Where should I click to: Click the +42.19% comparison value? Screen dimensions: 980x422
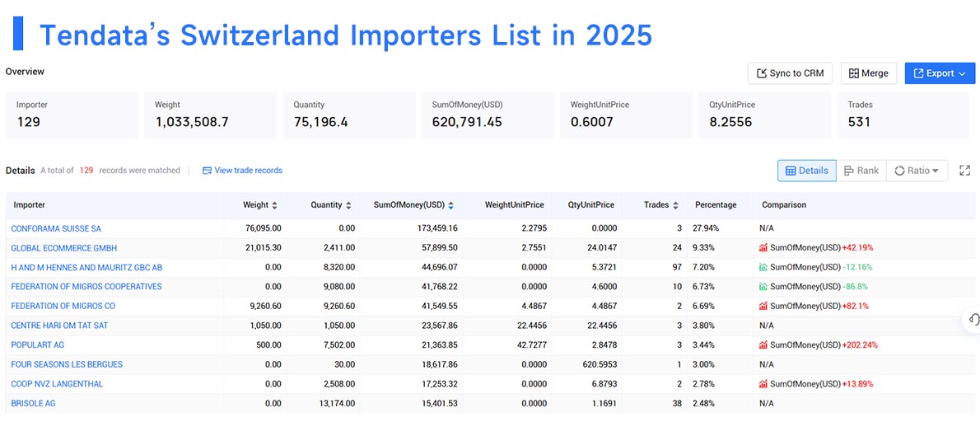pyautogui.click(x=857, y=247)
